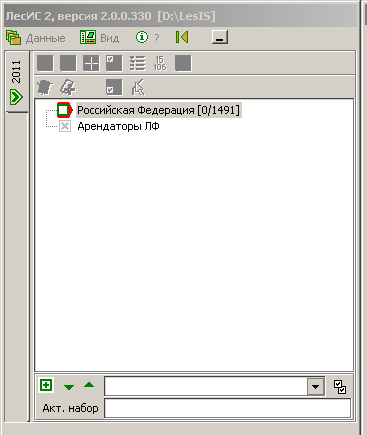Click the grey square icon with top checkmark
The height and width of the screenshot is (435, 367).
click(114, 63)
